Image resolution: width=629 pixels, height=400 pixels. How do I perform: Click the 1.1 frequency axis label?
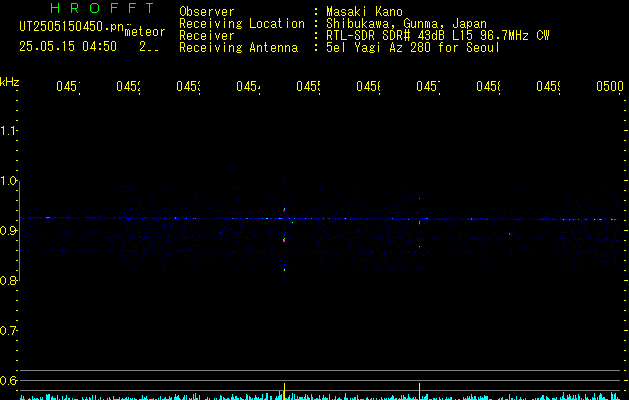tap(8, 130)
